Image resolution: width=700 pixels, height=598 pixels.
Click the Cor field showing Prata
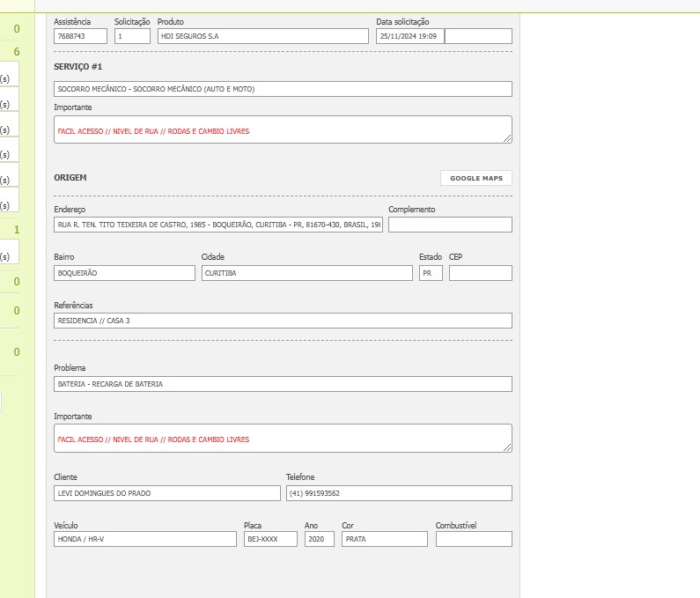[384, 539]
